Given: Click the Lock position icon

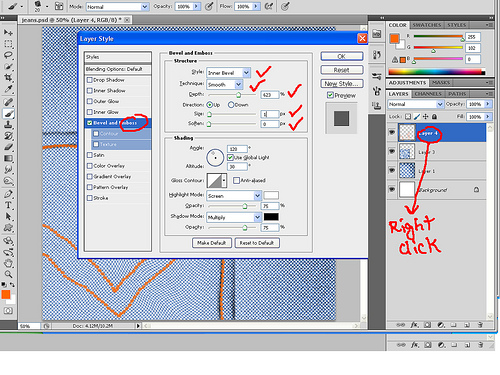Looking at the screenshot, I should click(426, 117).
